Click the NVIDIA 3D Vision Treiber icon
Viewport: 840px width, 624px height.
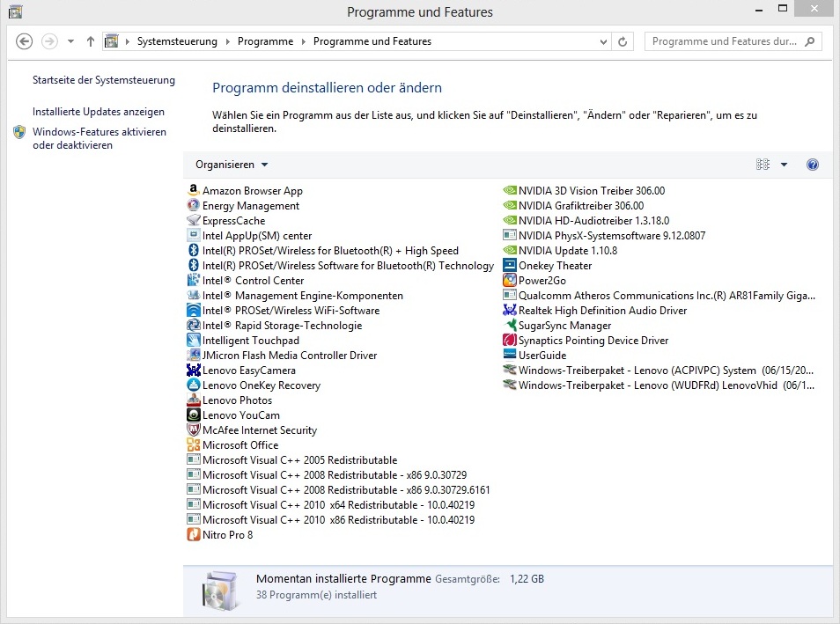pos(510,190)
